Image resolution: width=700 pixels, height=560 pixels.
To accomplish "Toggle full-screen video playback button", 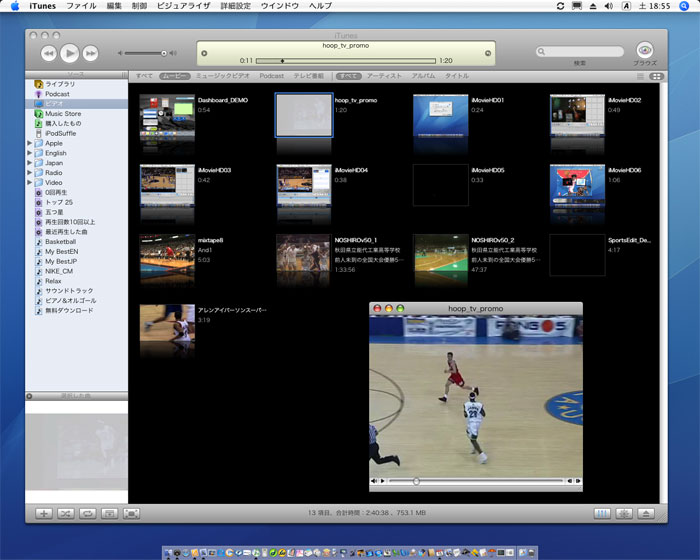I will [x=131, y=514].
